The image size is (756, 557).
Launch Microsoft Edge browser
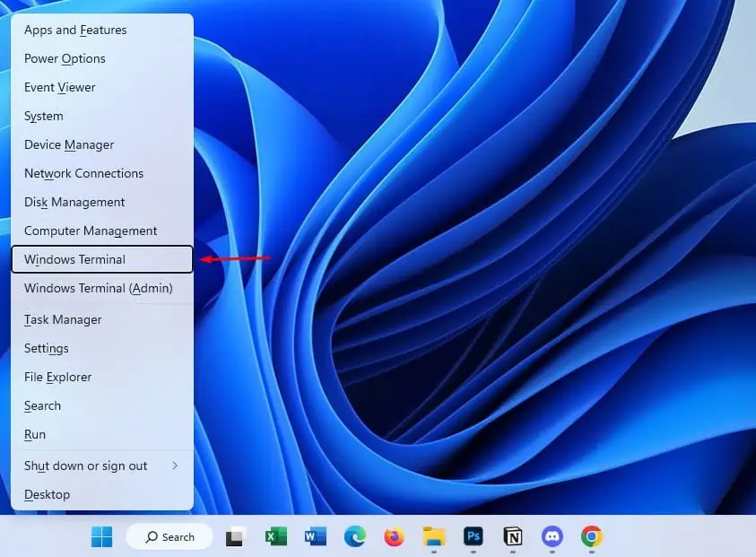point(355,536)
